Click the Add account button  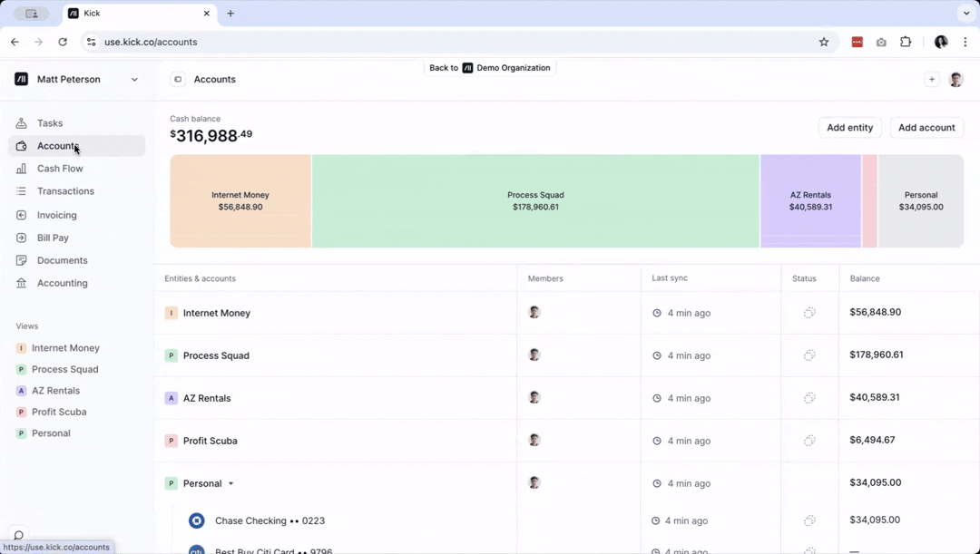[926, 128]
